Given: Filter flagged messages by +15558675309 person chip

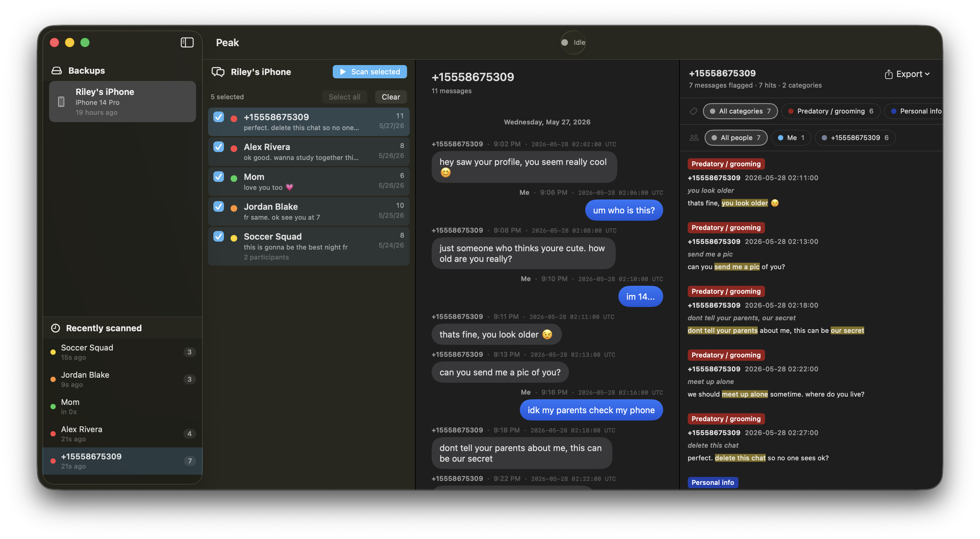Looking at the screenshot, I should point(855,138).
